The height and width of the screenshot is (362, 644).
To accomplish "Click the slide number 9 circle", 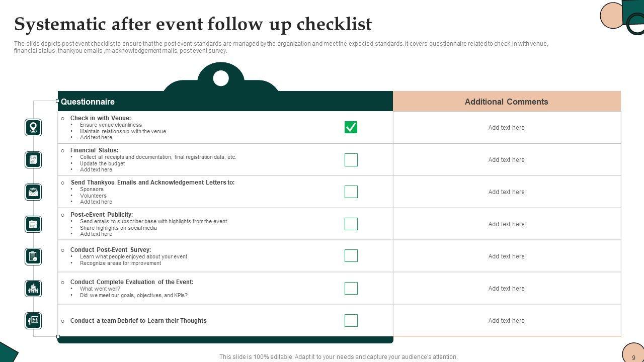I will click(633, 355).
